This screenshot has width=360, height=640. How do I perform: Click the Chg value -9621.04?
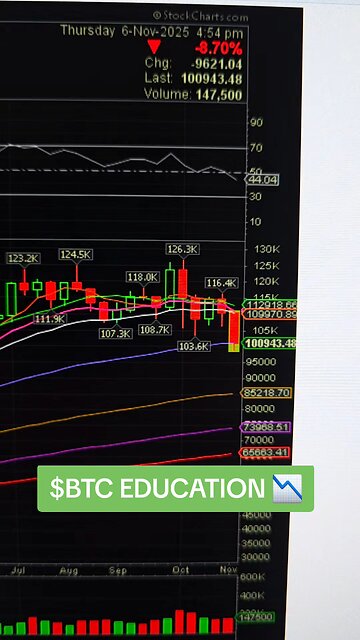216,64
